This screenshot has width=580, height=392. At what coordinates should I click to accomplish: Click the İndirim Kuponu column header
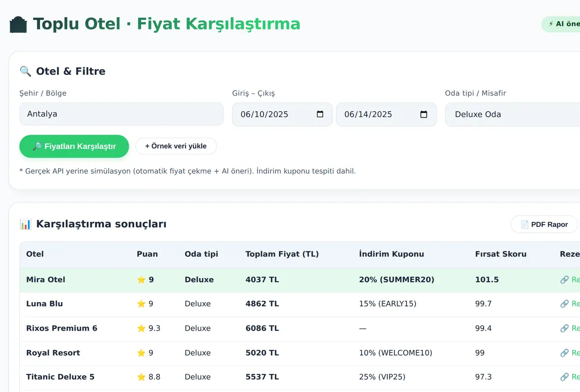(x=391, y=254)
